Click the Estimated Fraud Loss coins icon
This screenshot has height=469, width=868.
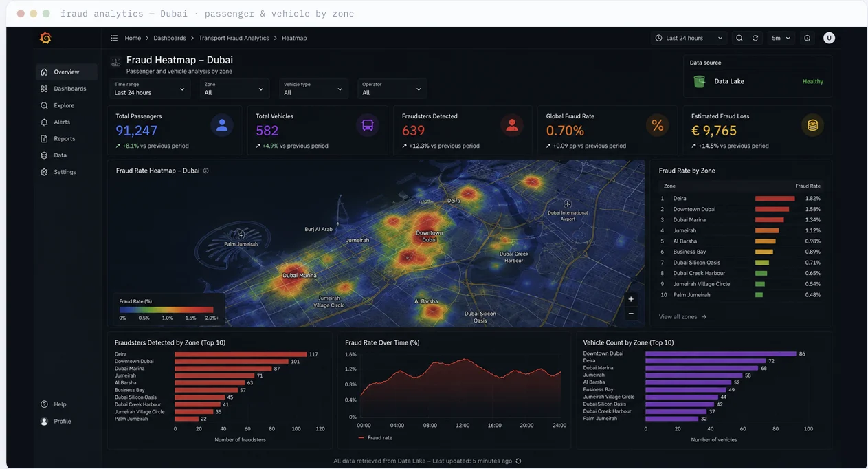point(813,125)
